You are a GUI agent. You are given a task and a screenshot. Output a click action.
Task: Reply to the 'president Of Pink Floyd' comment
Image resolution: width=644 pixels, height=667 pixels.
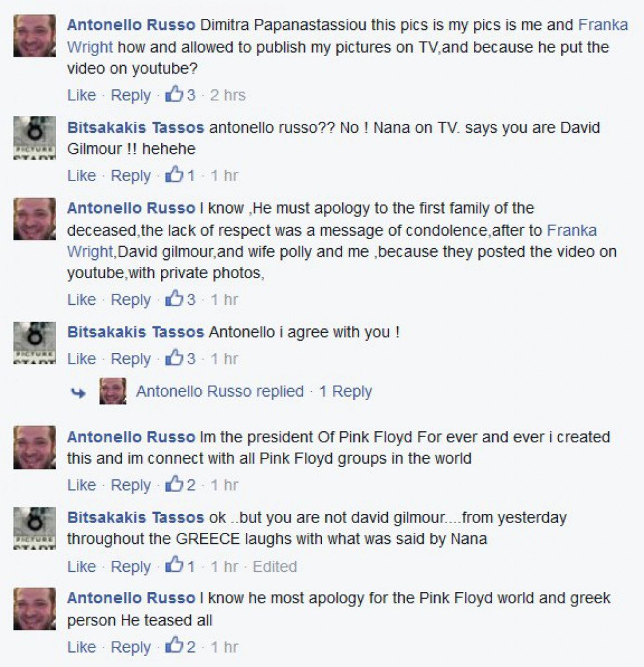click(x=130, y=485)
